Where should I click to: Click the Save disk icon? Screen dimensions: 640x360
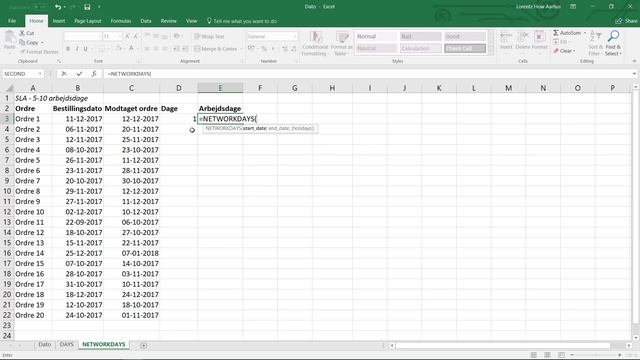pos(87,7)
